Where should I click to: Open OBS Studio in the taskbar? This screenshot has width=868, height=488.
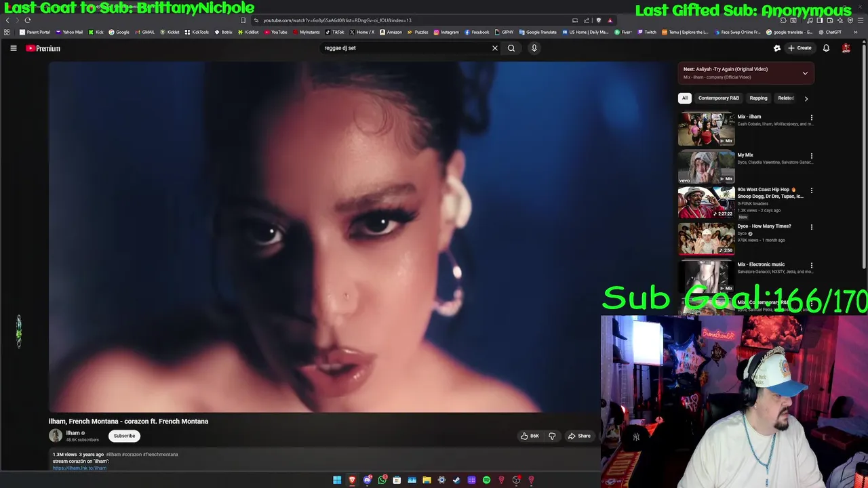[516, 480]
